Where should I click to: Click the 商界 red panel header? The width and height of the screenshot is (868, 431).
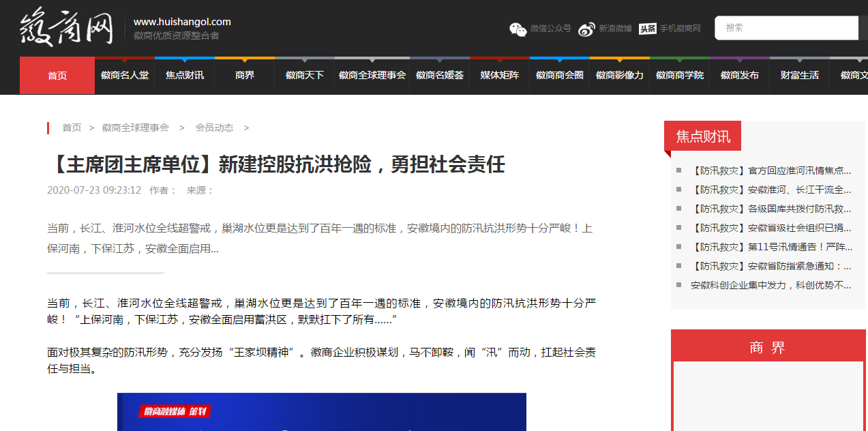(767, 347)
